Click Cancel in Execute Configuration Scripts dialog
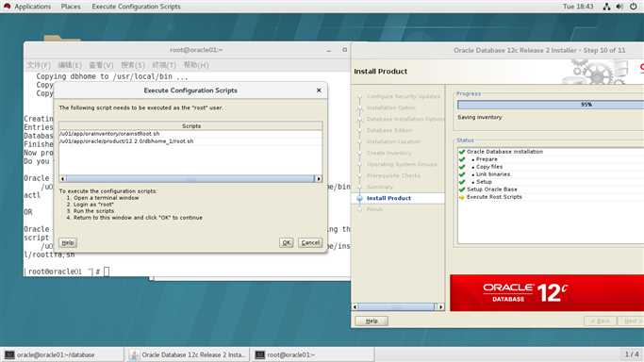This screenshot has width=644, height=362. coord(310,242)
